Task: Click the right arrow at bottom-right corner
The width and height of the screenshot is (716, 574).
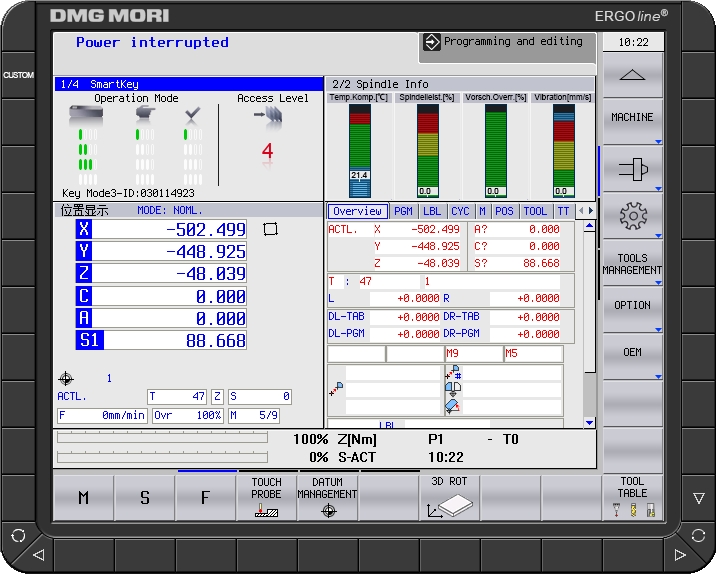Action: [679, 553]
